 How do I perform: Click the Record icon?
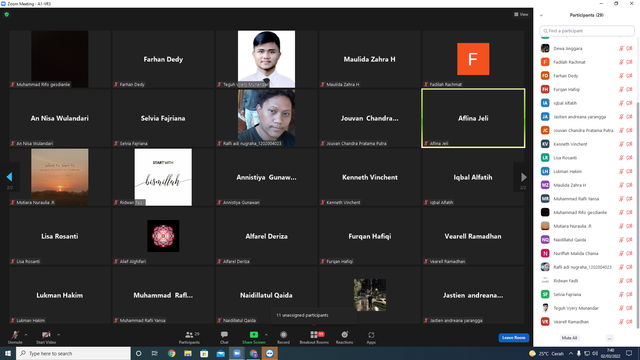(x=283, y=335)
